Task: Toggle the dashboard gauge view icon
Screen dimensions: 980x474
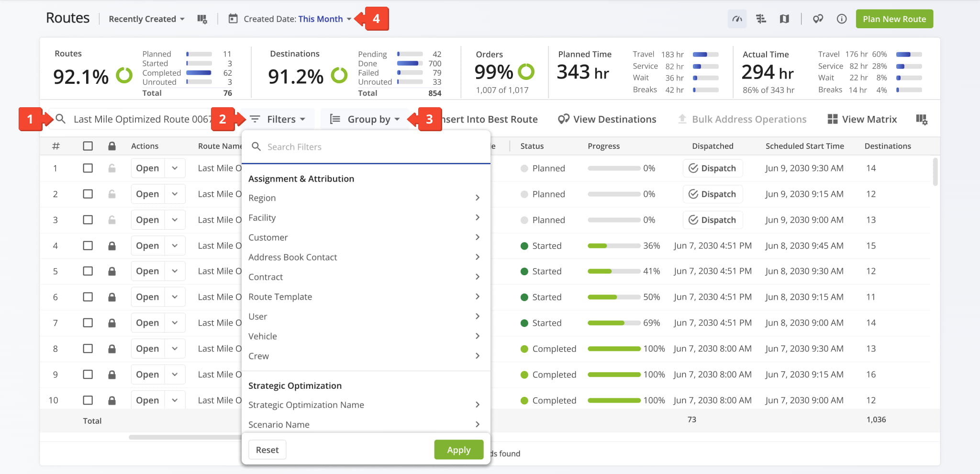Action: (x=737, y=19)
